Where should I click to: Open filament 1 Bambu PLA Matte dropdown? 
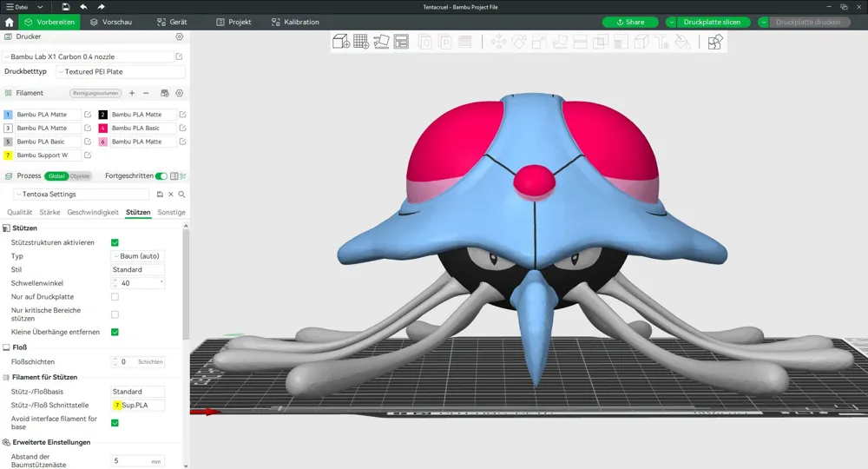coord(48,114)
